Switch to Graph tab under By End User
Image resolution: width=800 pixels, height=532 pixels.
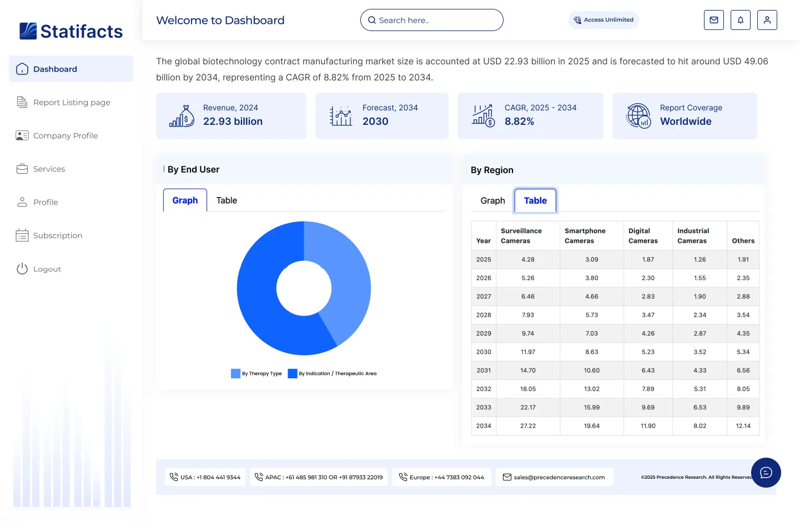click(x=185, y=200)
